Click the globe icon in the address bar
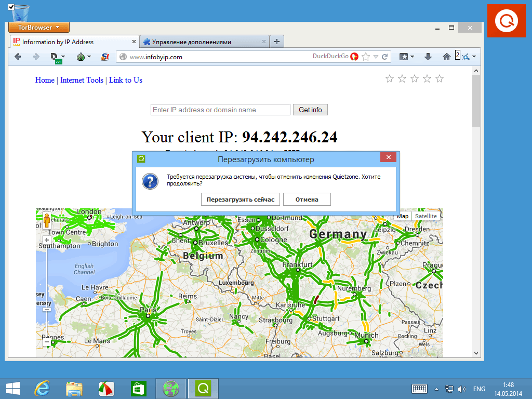The image size is (532, 399). (x=123, y=57)
